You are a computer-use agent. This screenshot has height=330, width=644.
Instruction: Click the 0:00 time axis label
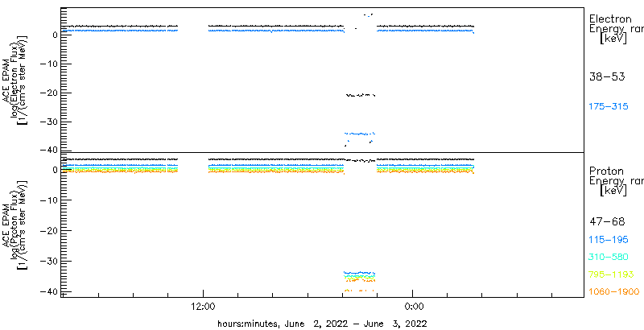tap(414, 307)
